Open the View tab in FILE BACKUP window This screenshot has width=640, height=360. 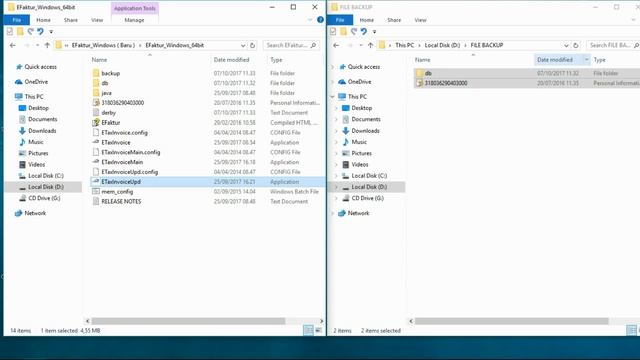[x=420, y=20]
